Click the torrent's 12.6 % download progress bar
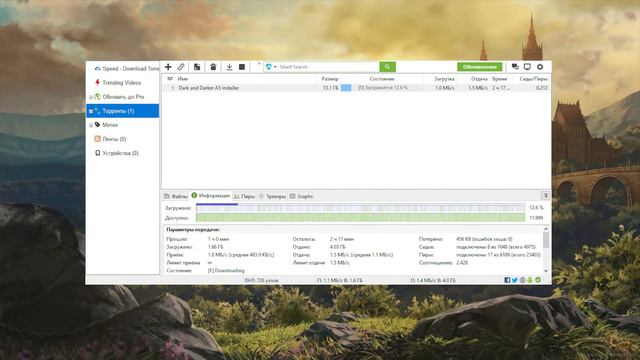Screen dimensions: 640x360 [x=383, y=88]
